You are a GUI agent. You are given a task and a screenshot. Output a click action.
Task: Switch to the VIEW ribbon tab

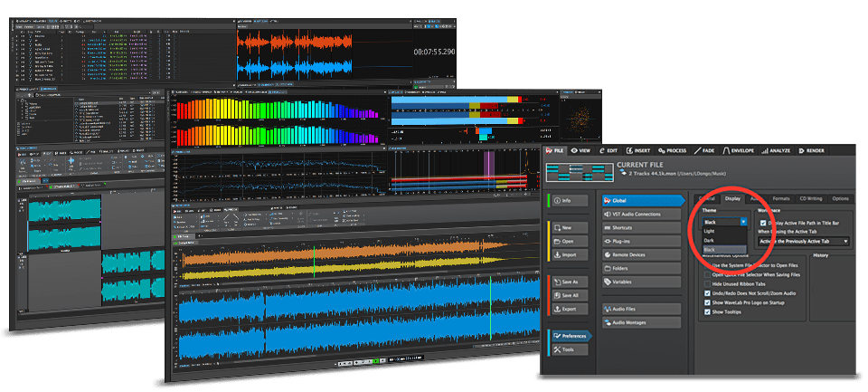point(580,150)
